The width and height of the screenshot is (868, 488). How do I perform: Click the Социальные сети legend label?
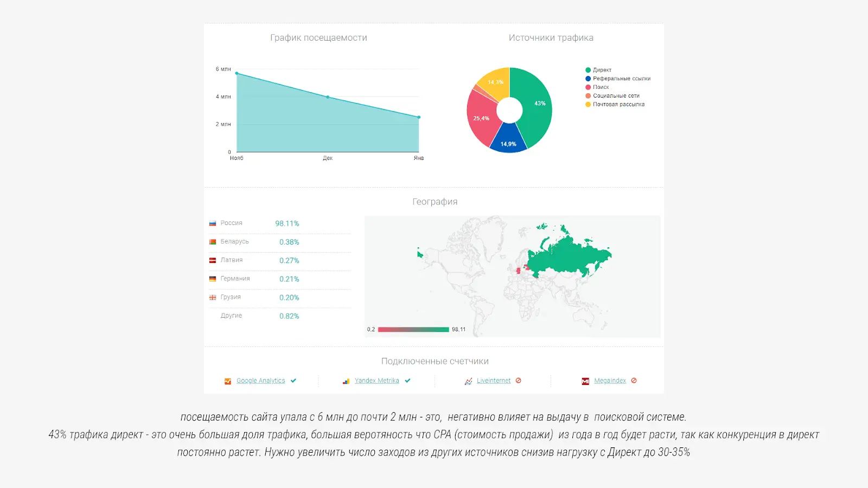click(x=616, y=96)
